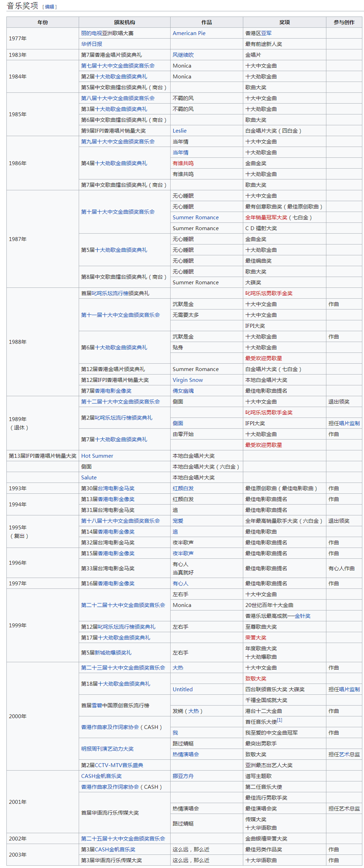Open 第八届十大中文金曲颁奖音乐会 link
Image resolution: width=364 pixels, height=868 pixels.
pos(118,98)
